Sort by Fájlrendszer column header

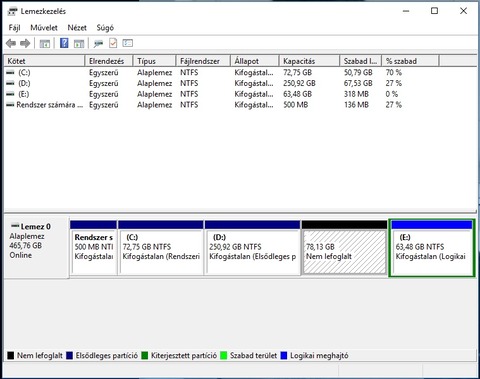203,61
